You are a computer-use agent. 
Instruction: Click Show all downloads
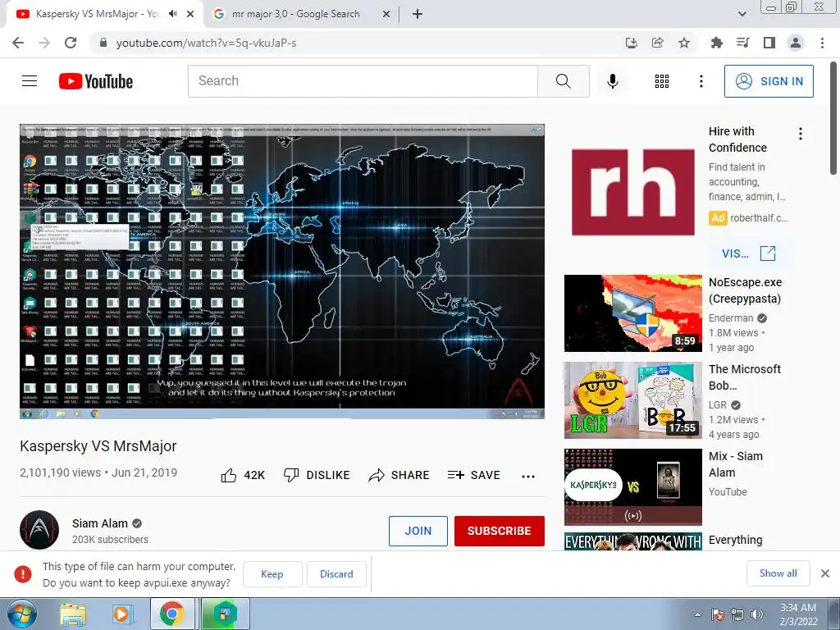tap(778, 573)
